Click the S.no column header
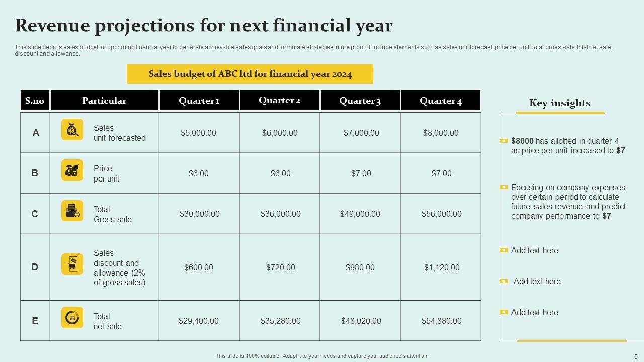The height and width of the screenshot is (362, 644). pos(35,101)
